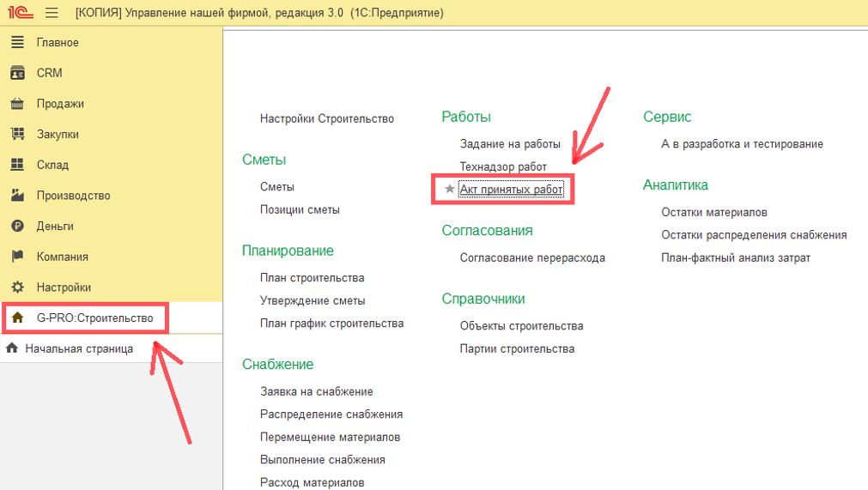Image resolution: width=868 pixels, height=490 pixels.
Task: Click the shopping basket Продажи icon
Action: pyautogui.click(x=17, y=104)
